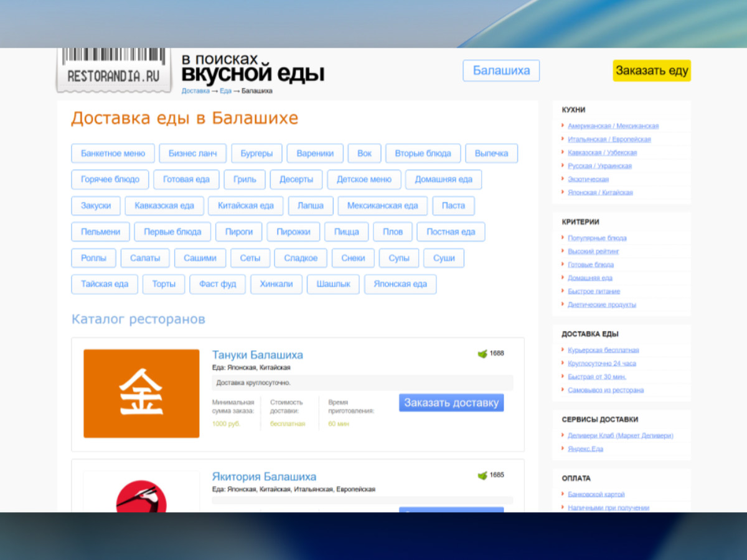Choose the Горячее блюдо category tag
The height and width of the screenshot is (560, 747).
[x=110, y=179]
